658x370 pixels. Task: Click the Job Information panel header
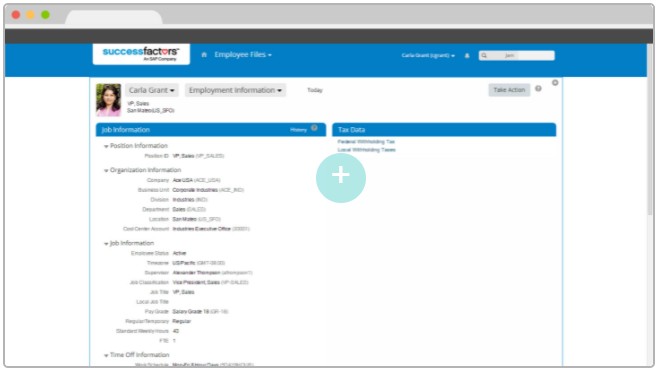point(211,130)
